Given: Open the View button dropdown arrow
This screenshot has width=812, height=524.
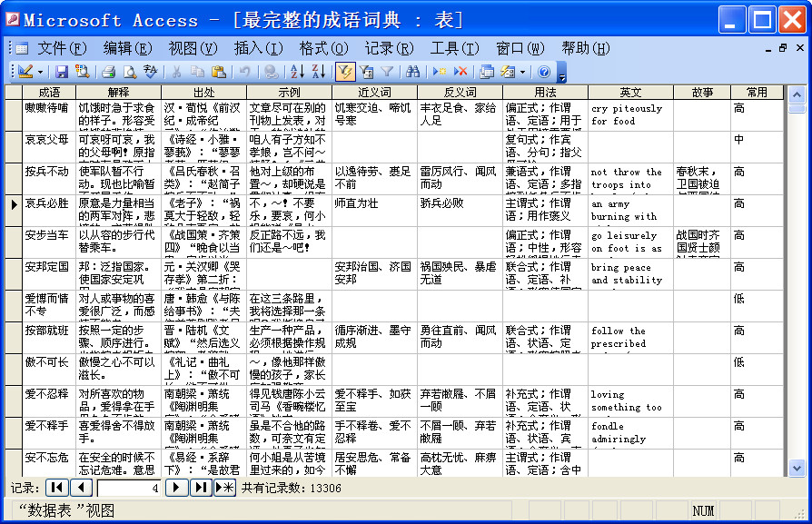Looking at the screenshot, I should tap(38, 73).
